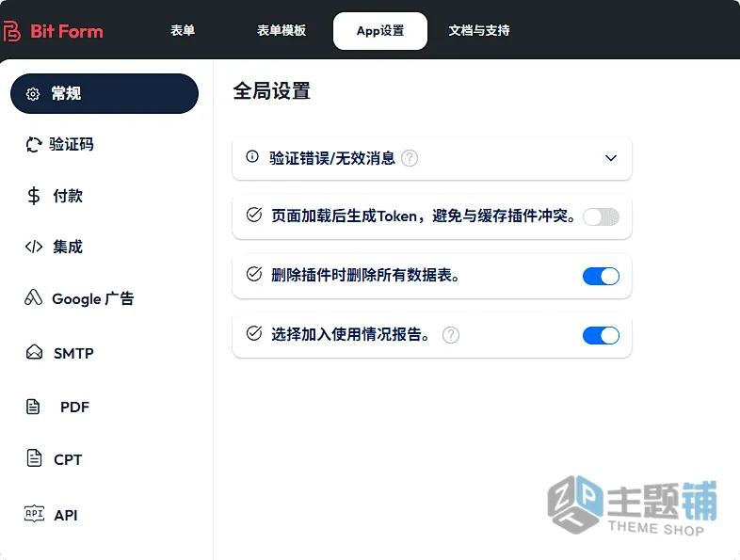The width and height of the screenshot is (740, 560).
Task: Click the document icon beside CPT
Action: [x=34, y=458]
